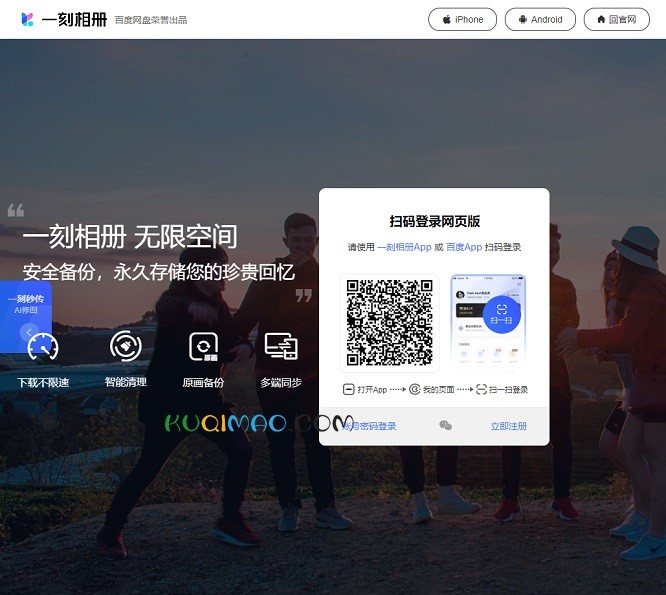Open the iPhone download button
The height and width of the screenshot is (595, 666).
(462, 20)
